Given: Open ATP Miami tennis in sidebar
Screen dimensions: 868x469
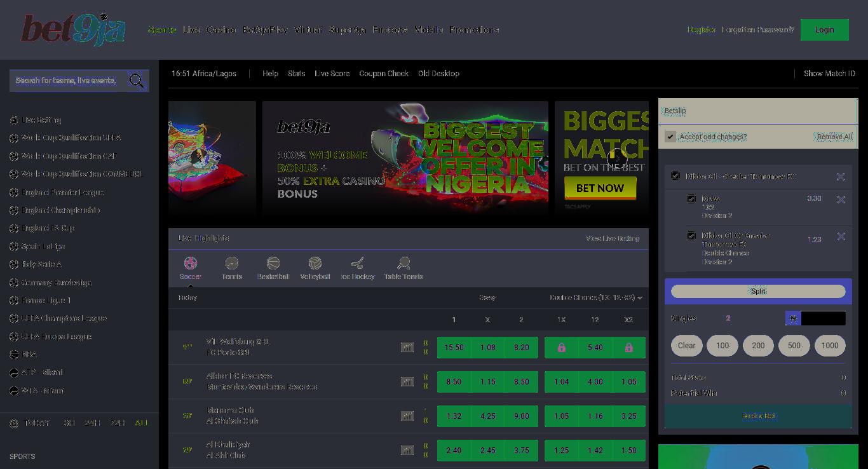Looking at the screenshot, I should tap(42, 372).
